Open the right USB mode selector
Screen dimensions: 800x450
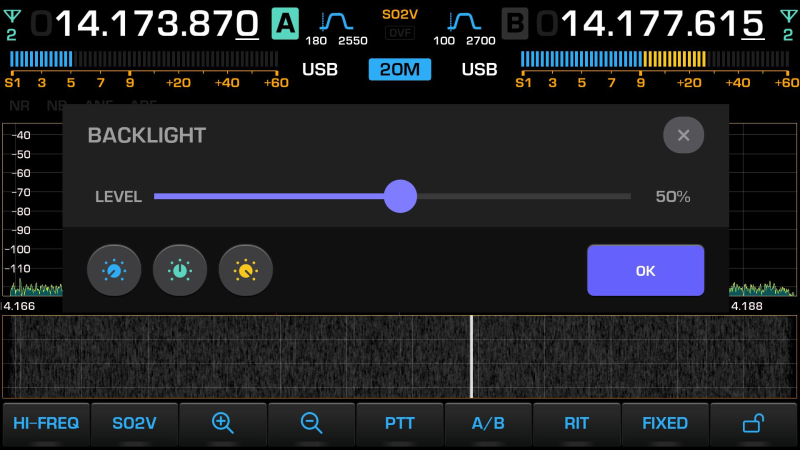[479, 70]
